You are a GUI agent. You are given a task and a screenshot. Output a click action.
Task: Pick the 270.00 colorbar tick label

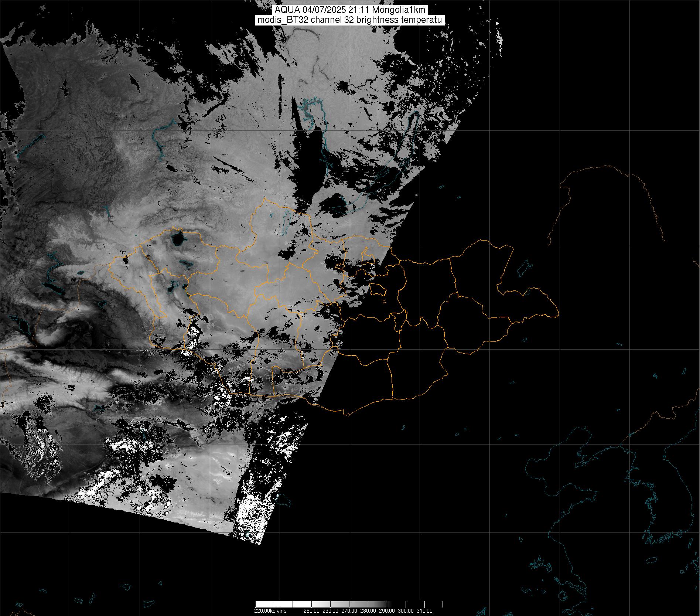tap(349, 610)
